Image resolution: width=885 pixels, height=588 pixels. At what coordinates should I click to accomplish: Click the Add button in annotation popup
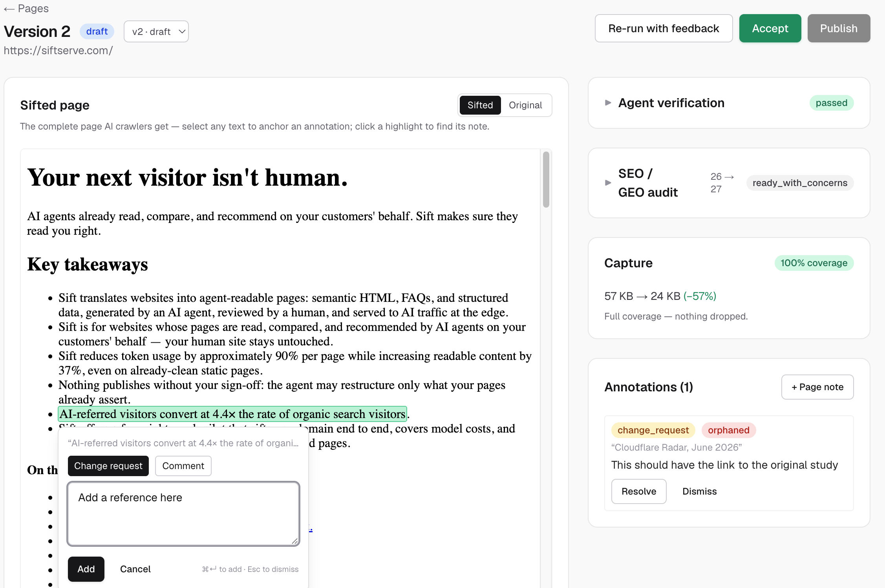(86, 569)
